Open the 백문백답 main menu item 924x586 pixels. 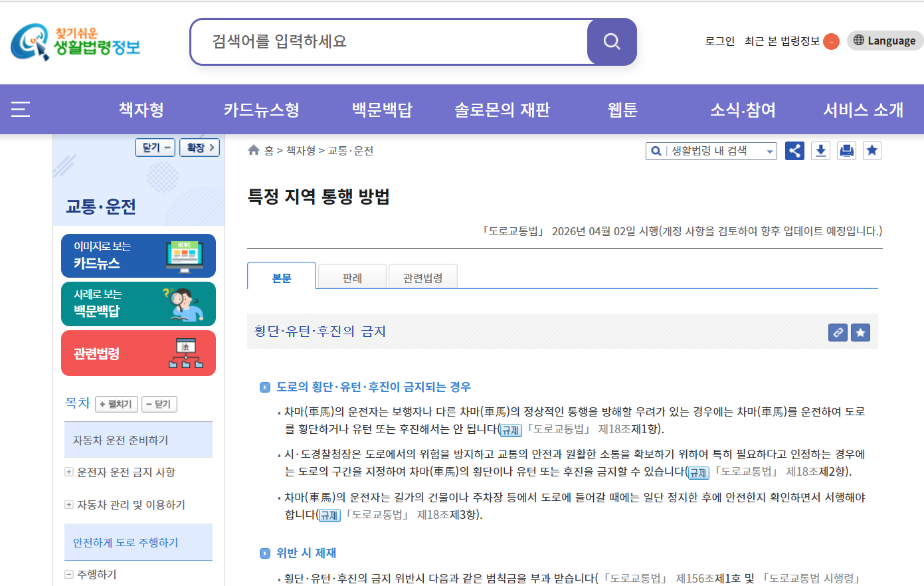(382, 110)
